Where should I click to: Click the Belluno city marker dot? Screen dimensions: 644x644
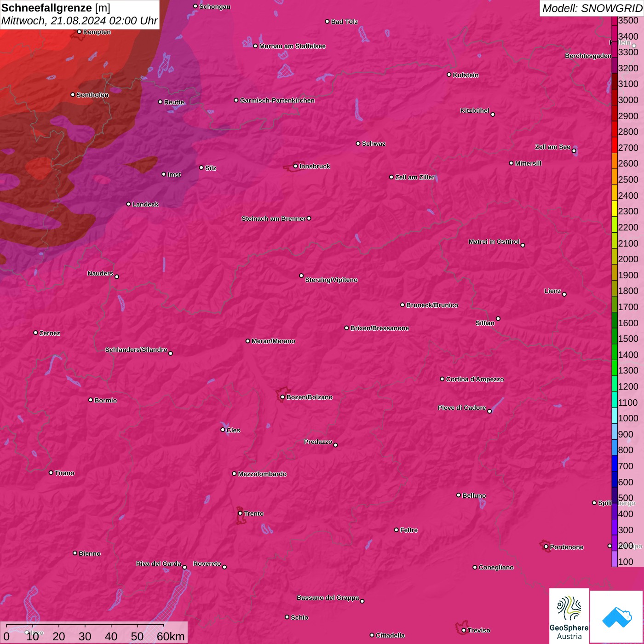coord(458,495)
